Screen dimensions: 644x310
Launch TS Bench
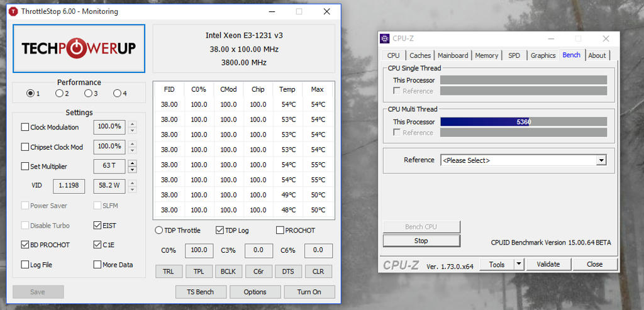(x=201, y=292)
